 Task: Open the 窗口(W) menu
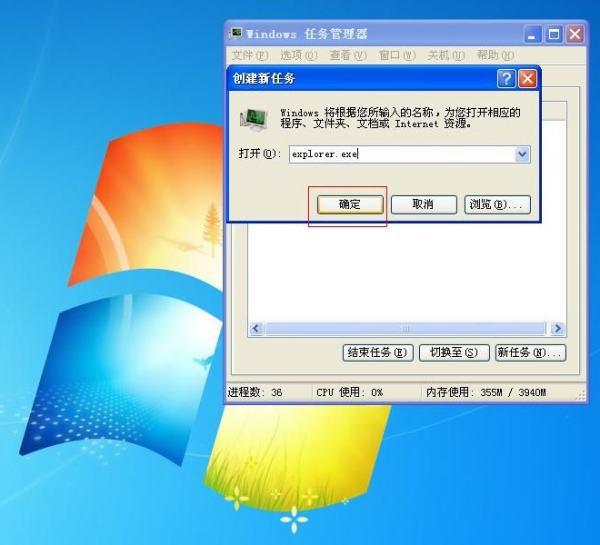[397, 55]
